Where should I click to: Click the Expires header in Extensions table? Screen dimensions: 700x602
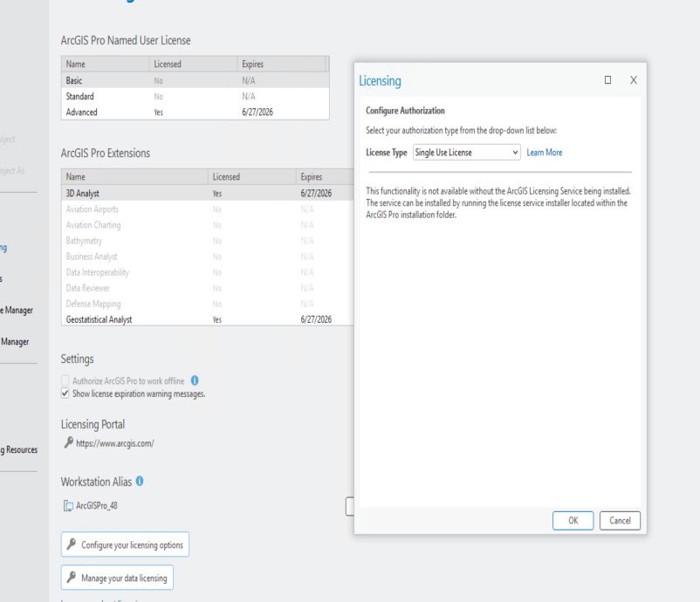click(325, 177)
